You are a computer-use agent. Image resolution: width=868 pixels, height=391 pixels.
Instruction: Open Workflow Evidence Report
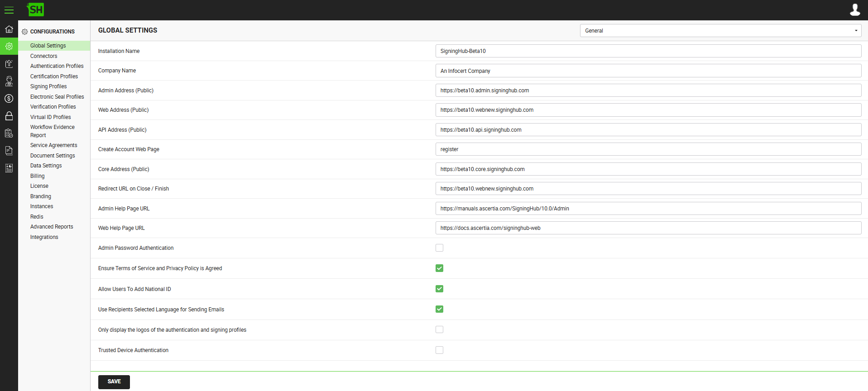point(53,131)
